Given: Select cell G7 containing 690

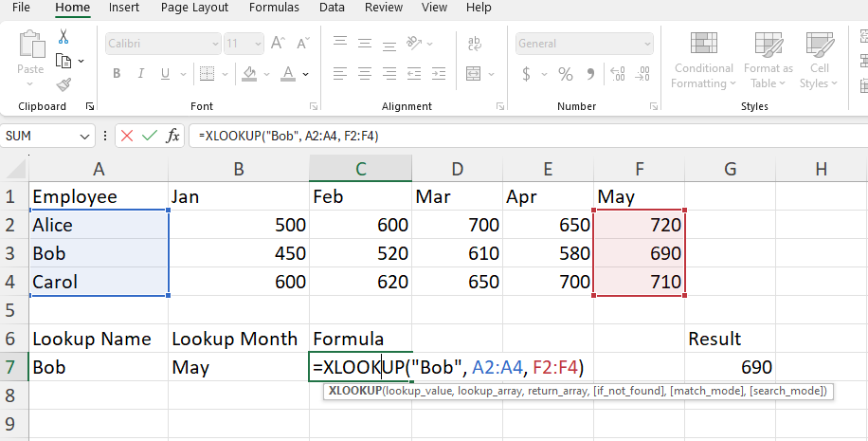Looking at the screenshot, I should point(730,367).
